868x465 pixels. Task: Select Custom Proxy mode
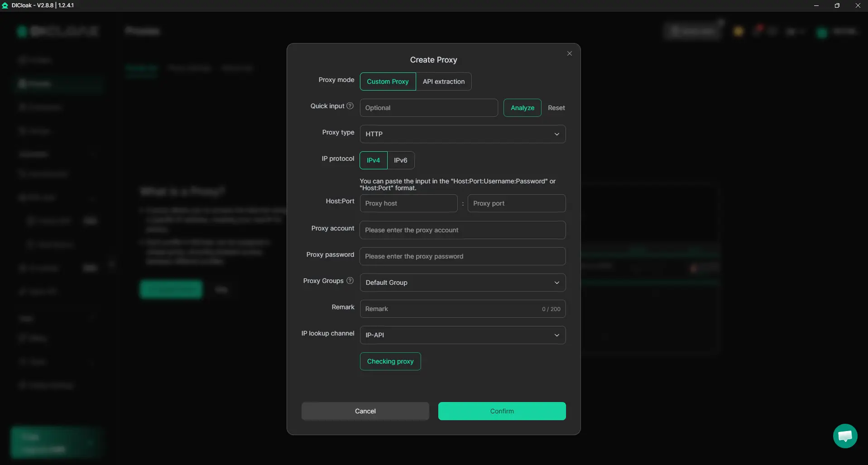tap(388, 81)
